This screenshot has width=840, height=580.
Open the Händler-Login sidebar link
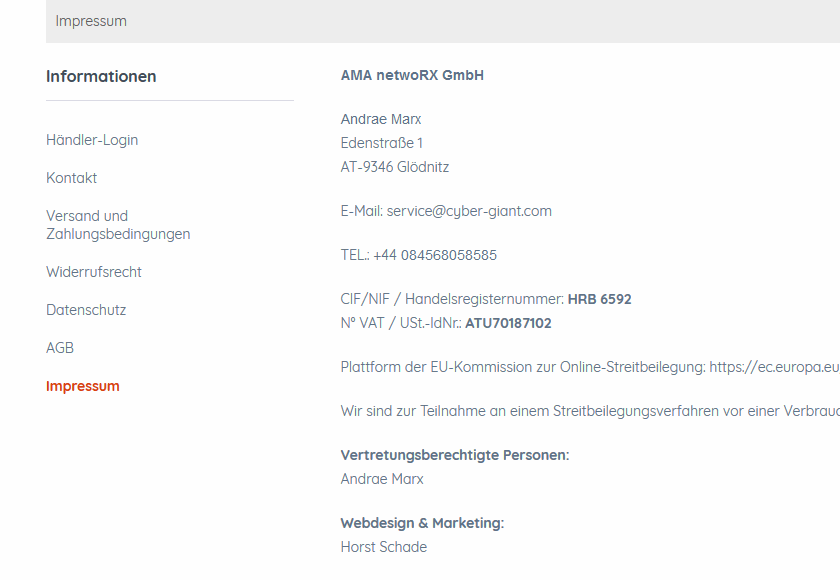point(92,140)
